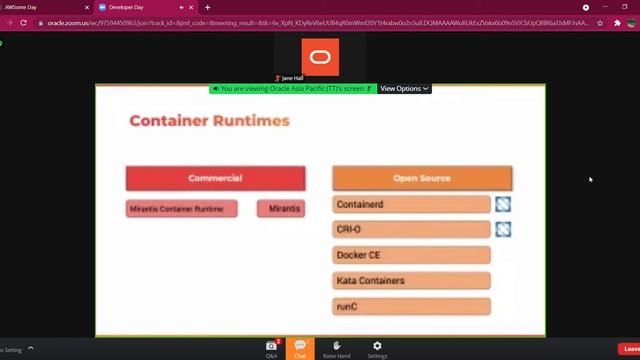Select the Mirantis vendor box
The image size is (640, 360).
[x=281, y=209]
